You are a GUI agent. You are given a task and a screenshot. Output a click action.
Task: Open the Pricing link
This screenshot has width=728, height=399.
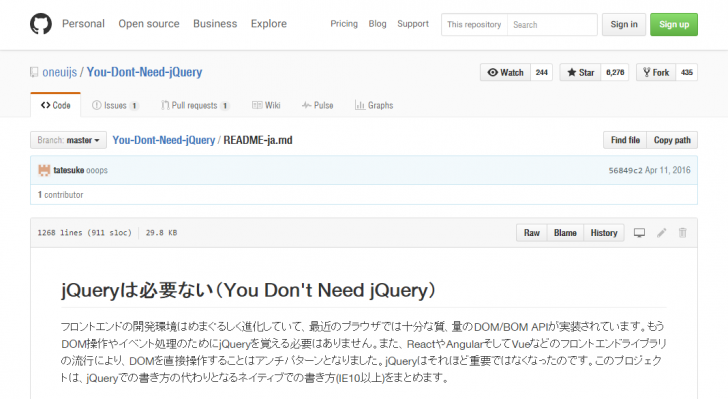pyautogui.click(x=344, y=24)
